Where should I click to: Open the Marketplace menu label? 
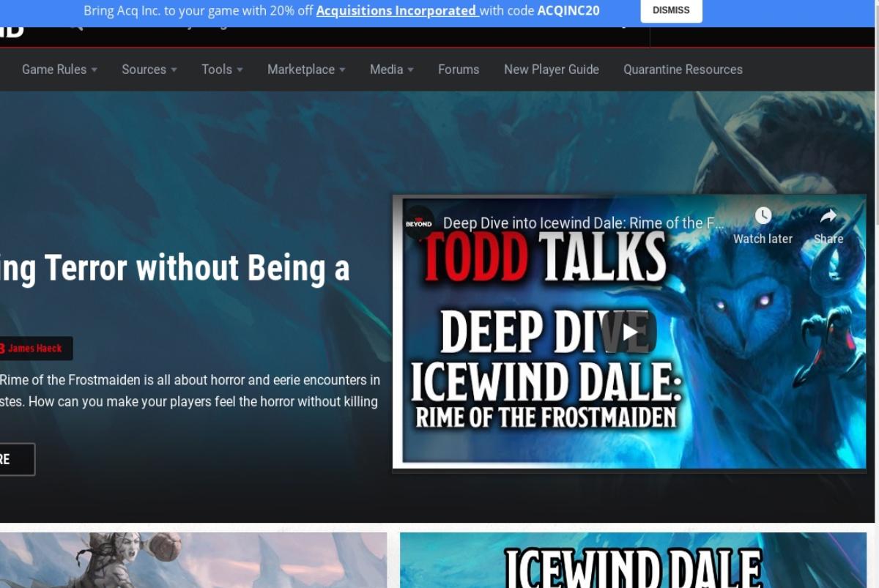coord(301,70)
